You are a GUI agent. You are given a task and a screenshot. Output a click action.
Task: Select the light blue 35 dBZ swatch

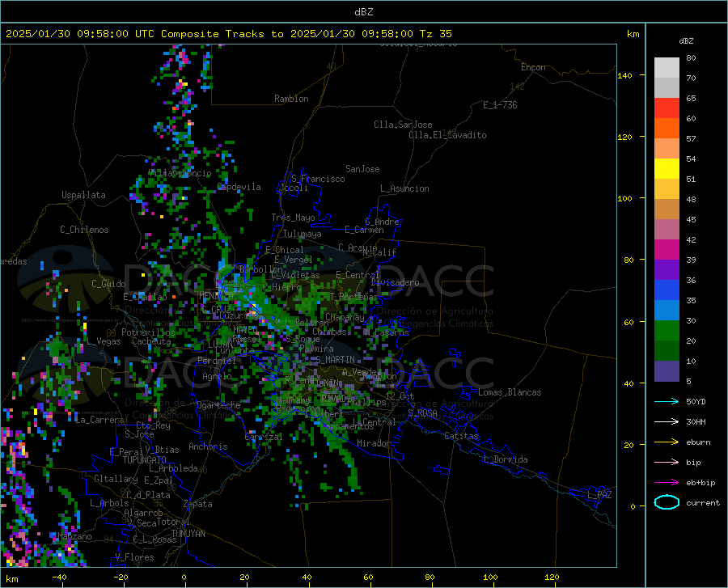[667, 311]
